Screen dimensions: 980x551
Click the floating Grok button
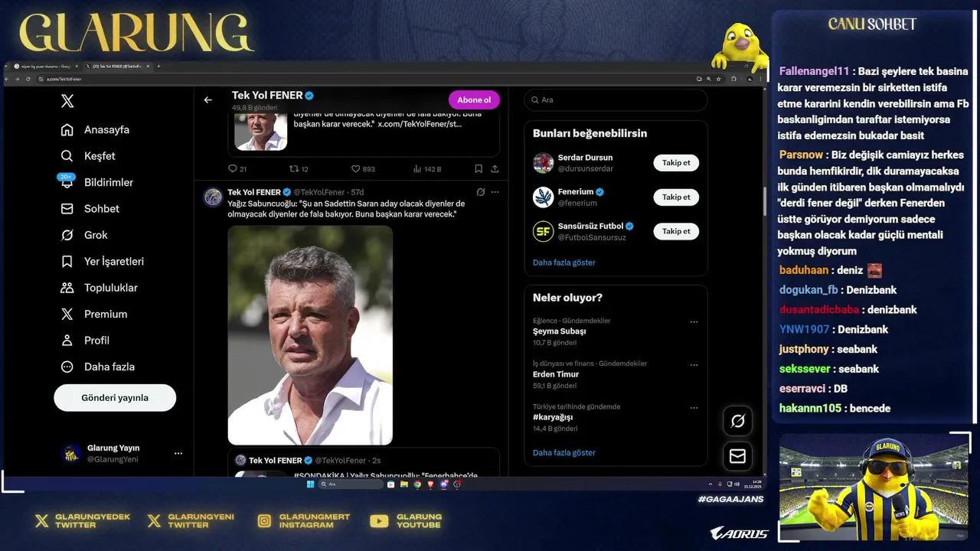point(738,421)
